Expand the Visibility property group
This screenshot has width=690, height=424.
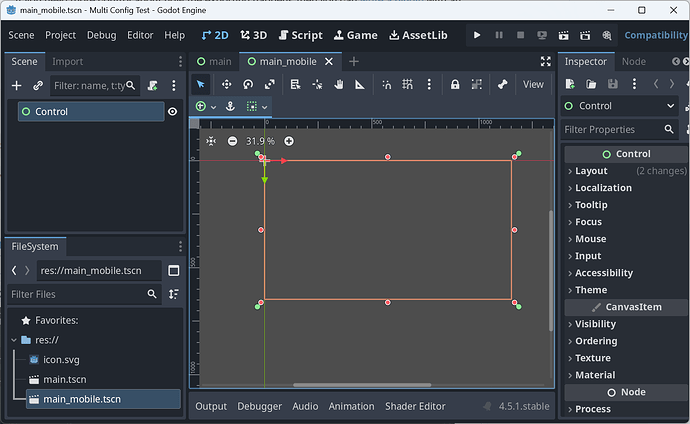(x=595, y=324)
